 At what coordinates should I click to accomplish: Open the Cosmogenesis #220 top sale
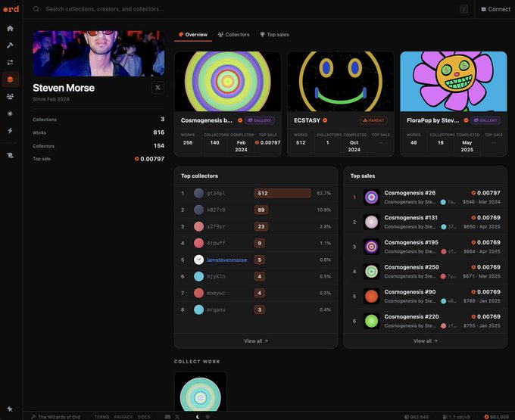coord(426,321)
